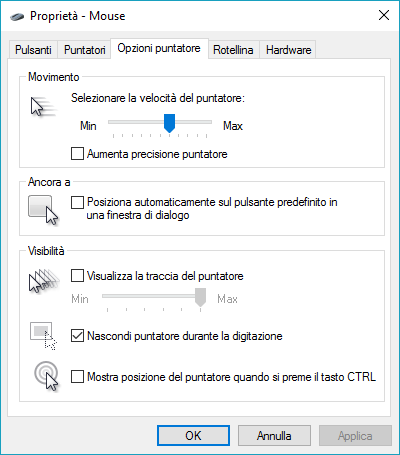Uncheck Nascondi puntatore durante la digitazione

pos(77,336)
